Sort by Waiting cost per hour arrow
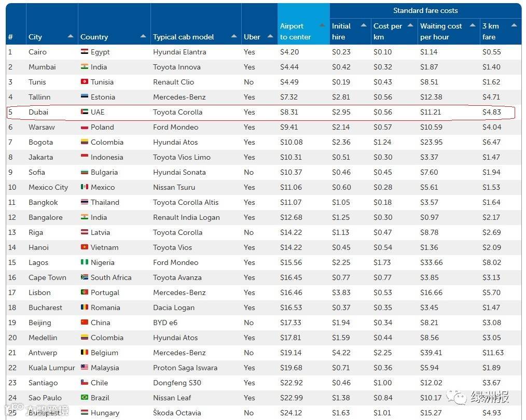Screen dimensions: 526x420 point(473,25)
